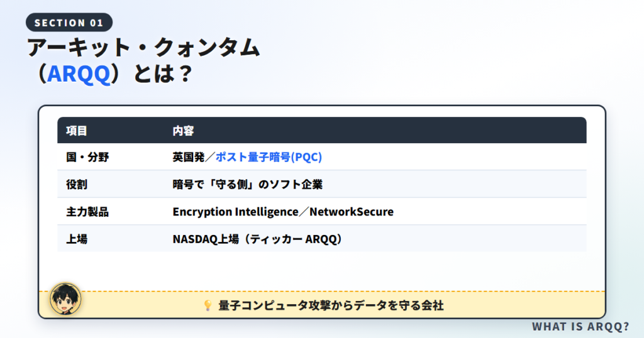The width and height of the screenshot is (644, 338).
Task: Click the 国・分野 row label
Action: point(87,156)
